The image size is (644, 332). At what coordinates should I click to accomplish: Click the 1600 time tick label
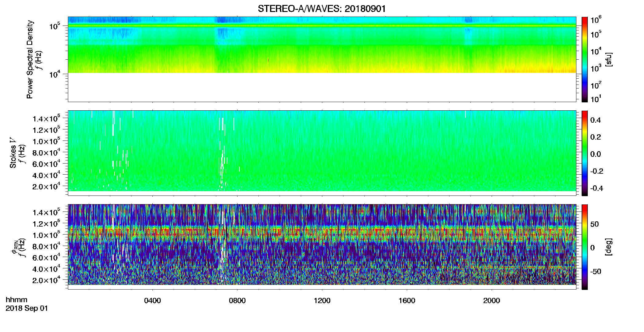pos(407,301)
